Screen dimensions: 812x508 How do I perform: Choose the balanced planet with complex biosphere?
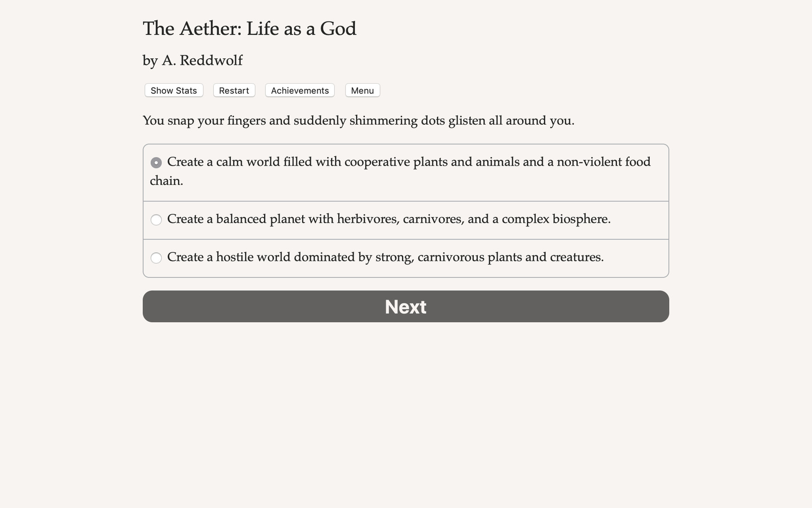156,220
